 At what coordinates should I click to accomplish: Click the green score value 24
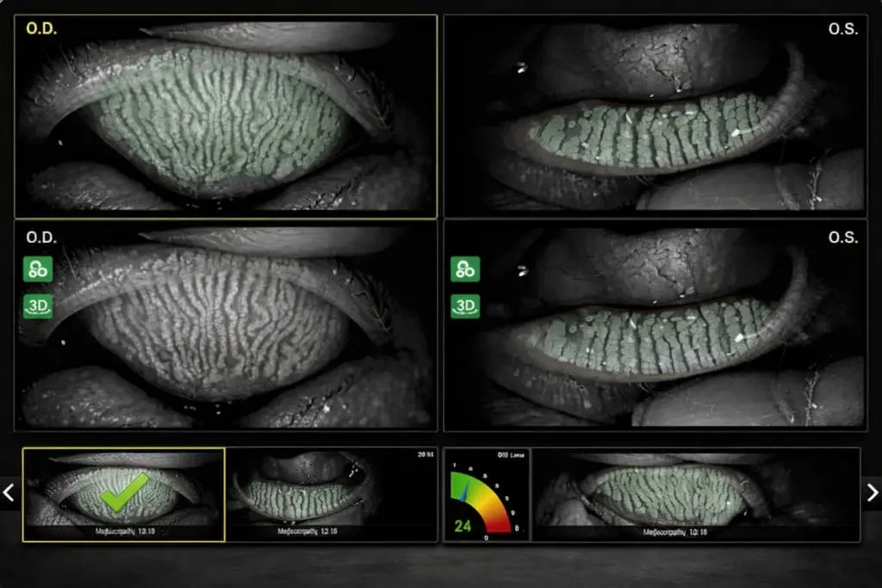tap(463, 526)
